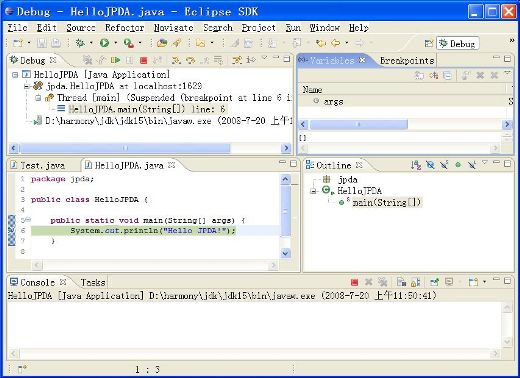Collapse the HelloJPDA class node in Outline
This screenshot has width=520, height=378.
click(313, 191)
